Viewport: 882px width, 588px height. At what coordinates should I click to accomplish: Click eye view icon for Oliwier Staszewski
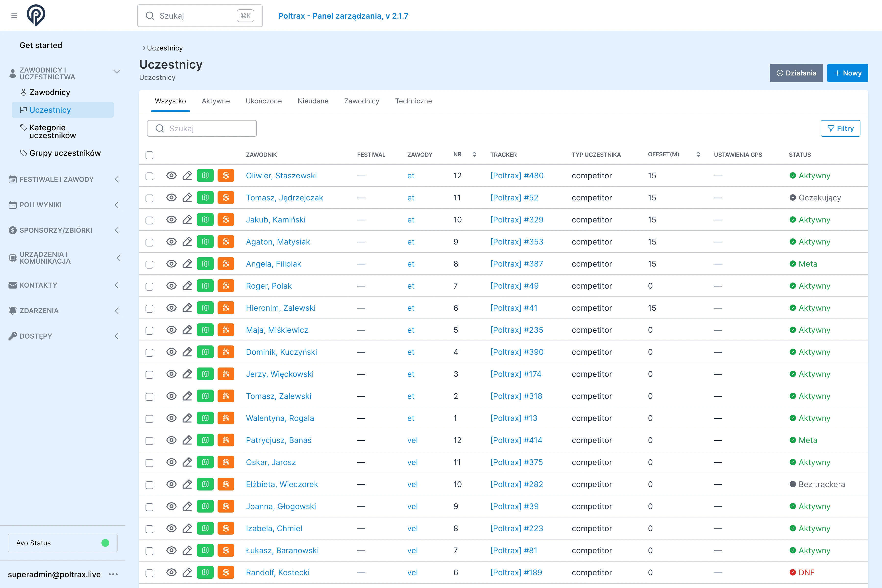click(x=171, y=175)
